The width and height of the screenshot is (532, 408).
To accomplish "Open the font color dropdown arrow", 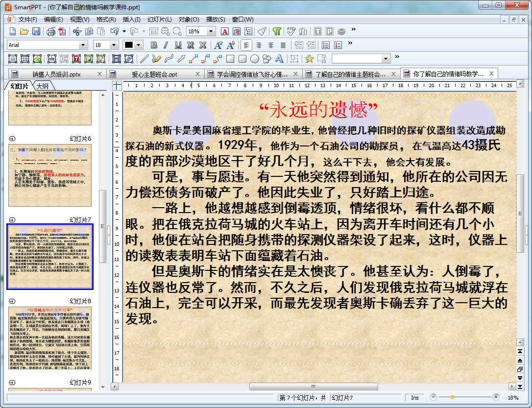I will pyautogui.click(x=138, y=45).
